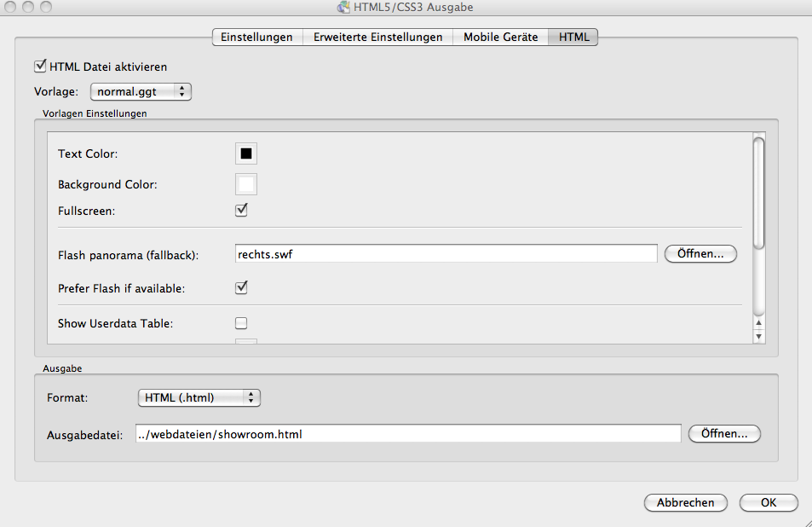Select the Mobile Geräte tab

[x=500, y=37]
